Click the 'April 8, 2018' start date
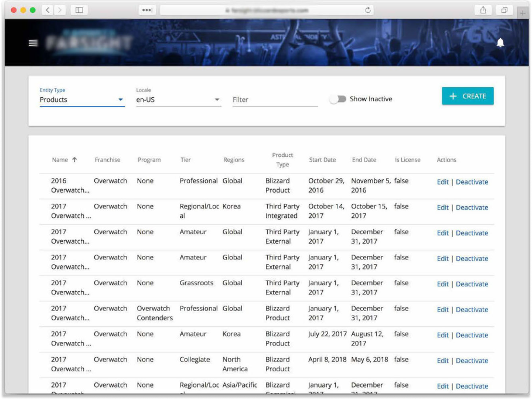Viewport: 532px width, 400px height. (x=328, y=360)
